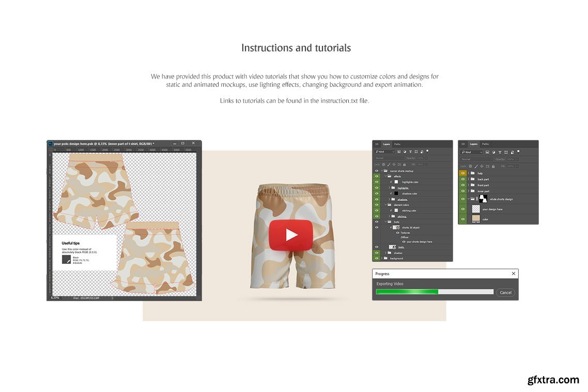Click adjustment layer filter in panel with 'help' group
This screenshot has height=392, width=588.
click(493, 152)
